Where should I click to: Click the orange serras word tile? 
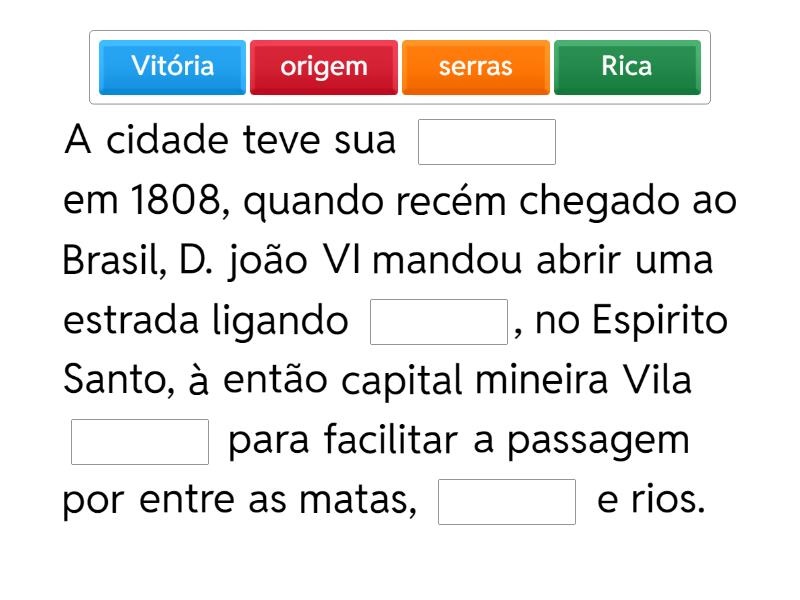pyautogui.click(x=476, y=67)
